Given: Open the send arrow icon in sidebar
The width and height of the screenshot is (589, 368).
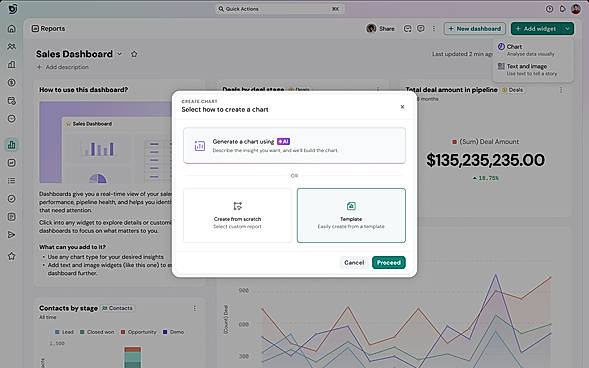Looking at the screenshot, I should tap(12, 235).
